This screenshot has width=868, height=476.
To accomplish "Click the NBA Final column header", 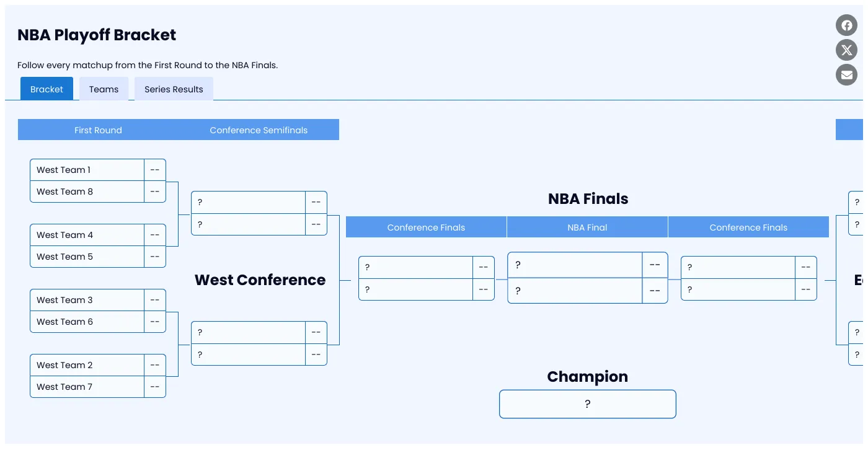I will [587, 227].
